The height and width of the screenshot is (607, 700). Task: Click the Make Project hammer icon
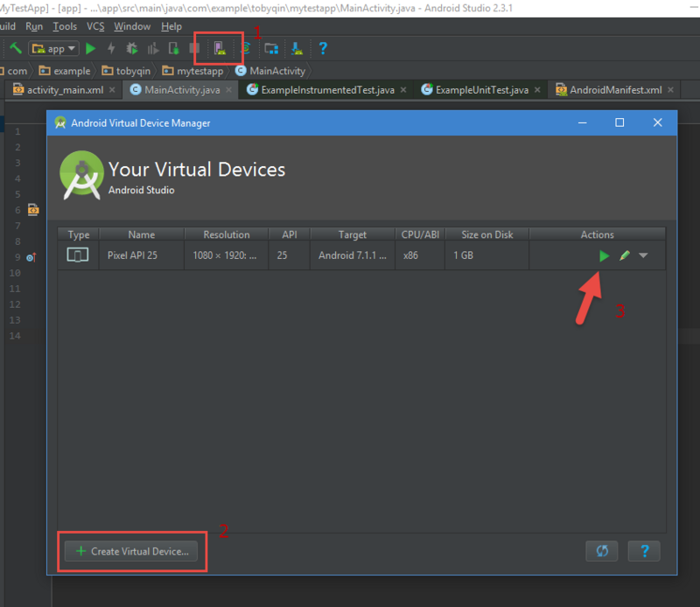pos(16,48)
